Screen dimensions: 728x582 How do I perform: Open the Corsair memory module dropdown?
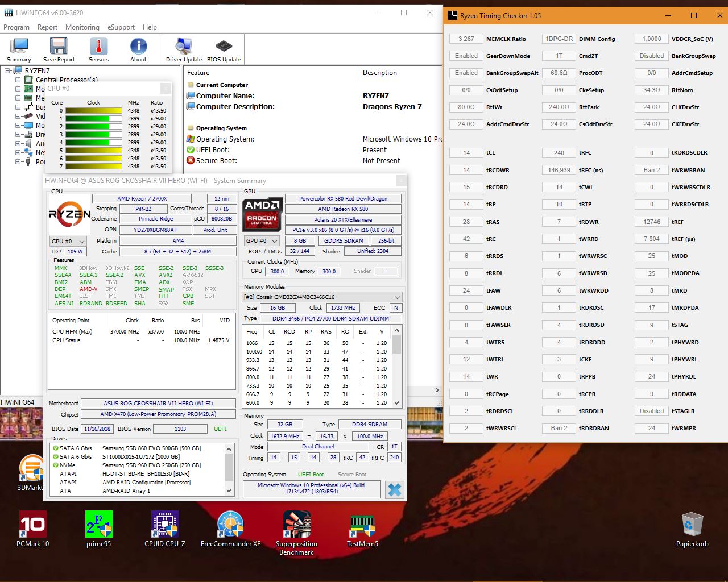[x=397, y=296]
